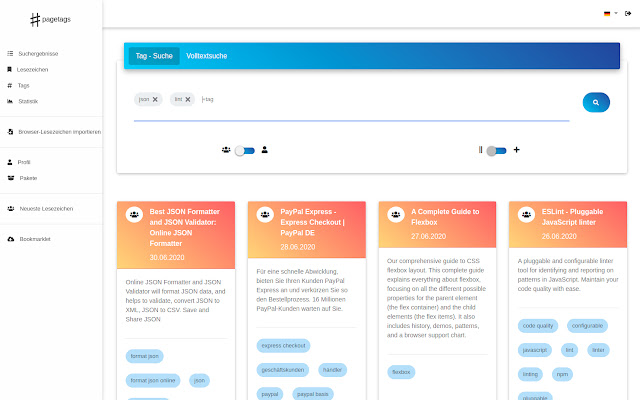640x400 pixels.
Task: Open the Best JSON Formatter card title
Action: click(184, 227)
